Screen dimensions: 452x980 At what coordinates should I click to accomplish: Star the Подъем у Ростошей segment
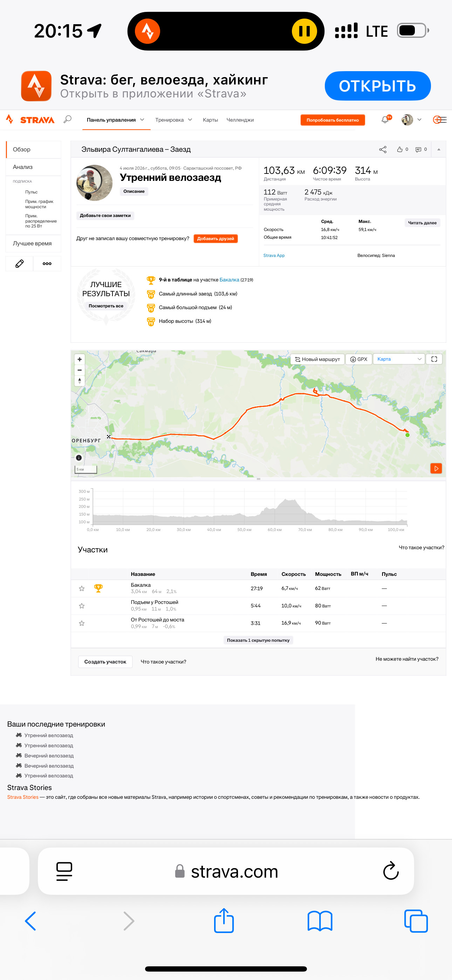[x=82, y=606]
